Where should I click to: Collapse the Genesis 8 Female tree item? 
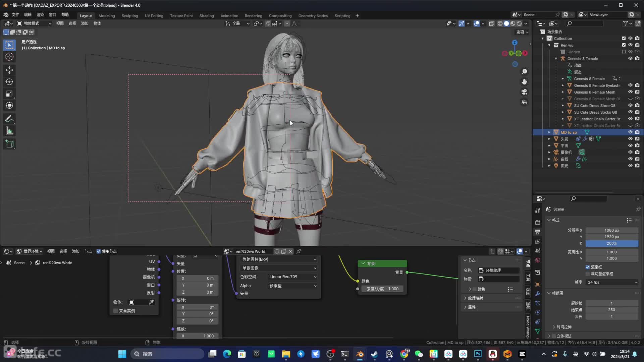[x=556, y=59]
